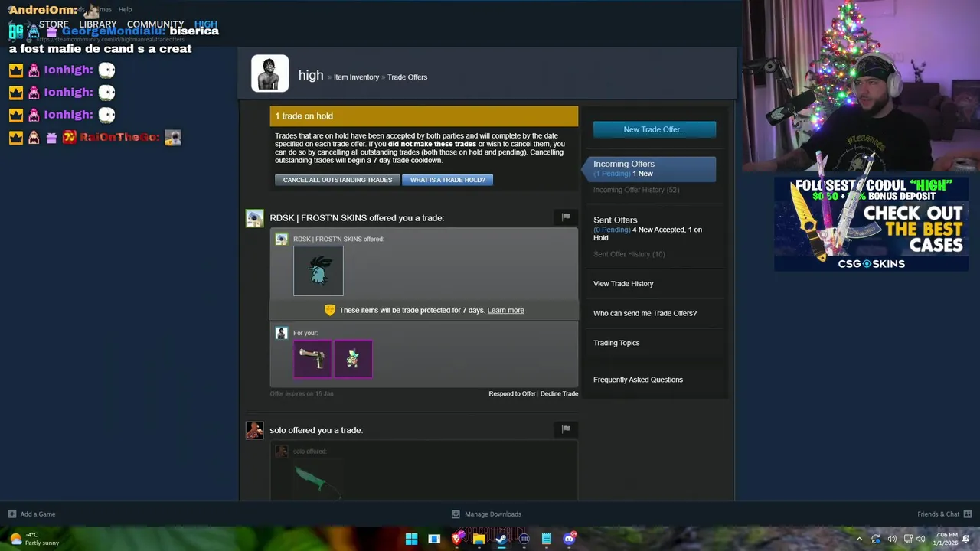Open Task View in taskbar
The height and width of the screenshot is (551, 980).
[x=434, y=539]
